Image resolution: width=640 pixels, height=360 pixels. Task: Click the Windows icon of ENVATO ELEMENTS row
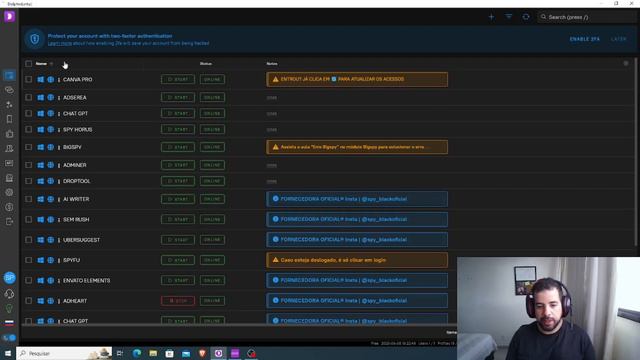click(40, 280)
